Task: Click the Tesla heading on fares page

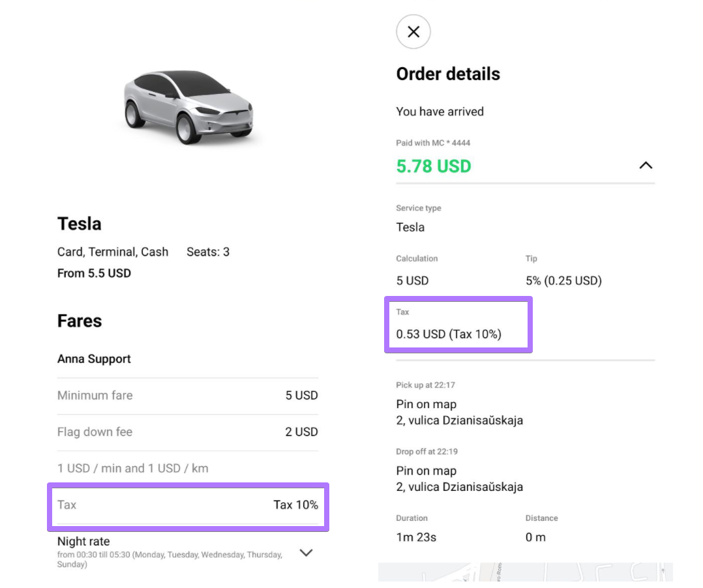Action: tap(80, 224)
